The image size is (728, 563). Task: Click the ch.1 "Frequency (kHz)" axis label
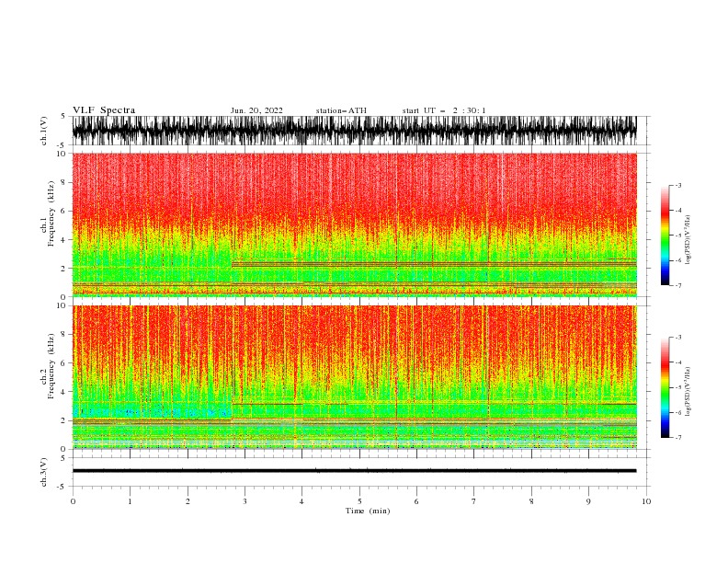pyautogui.click(x=51, y=214)
